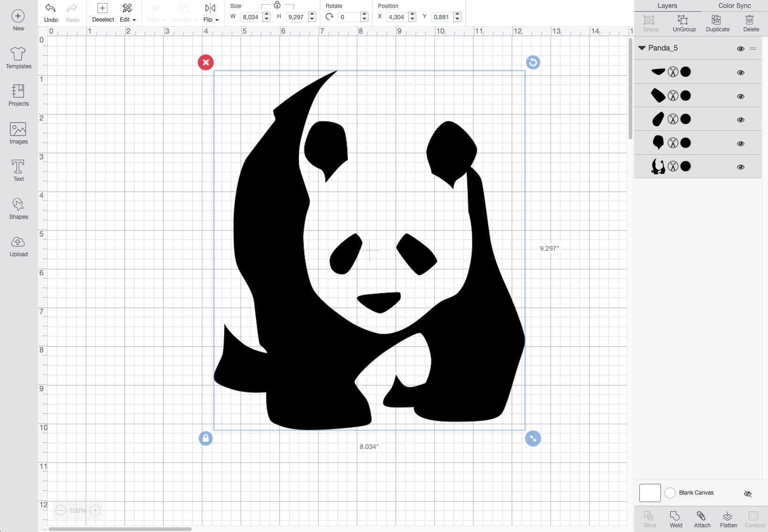
Task: Click the Width input field
Action: 251,17
